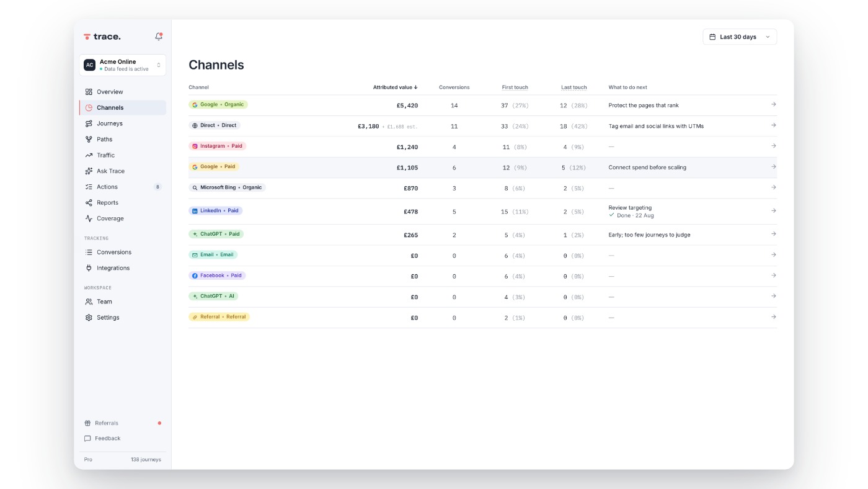Open Integrations page
The image size is (868, 489).
point(123,268)
